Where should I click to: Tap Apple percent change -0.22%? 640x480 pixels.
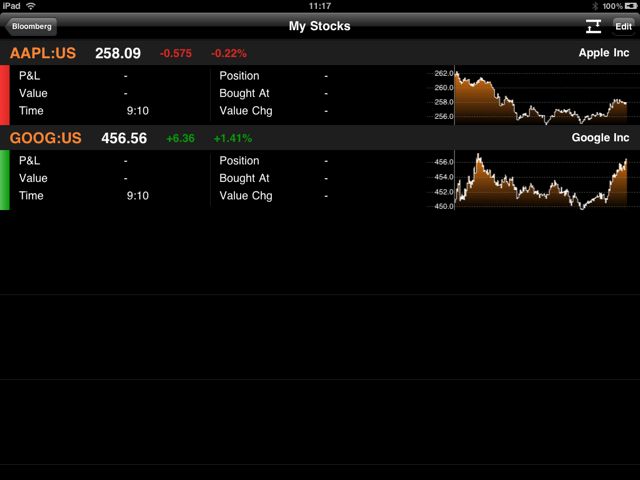229,53
